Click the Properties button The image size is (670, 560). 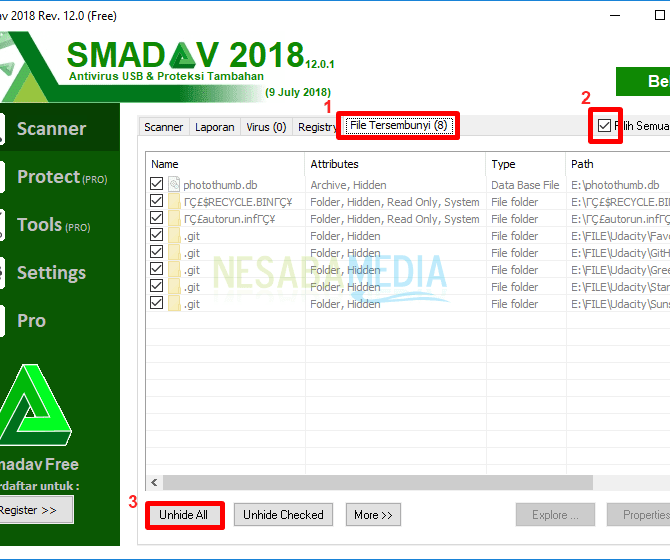click(x=638, y=515)
